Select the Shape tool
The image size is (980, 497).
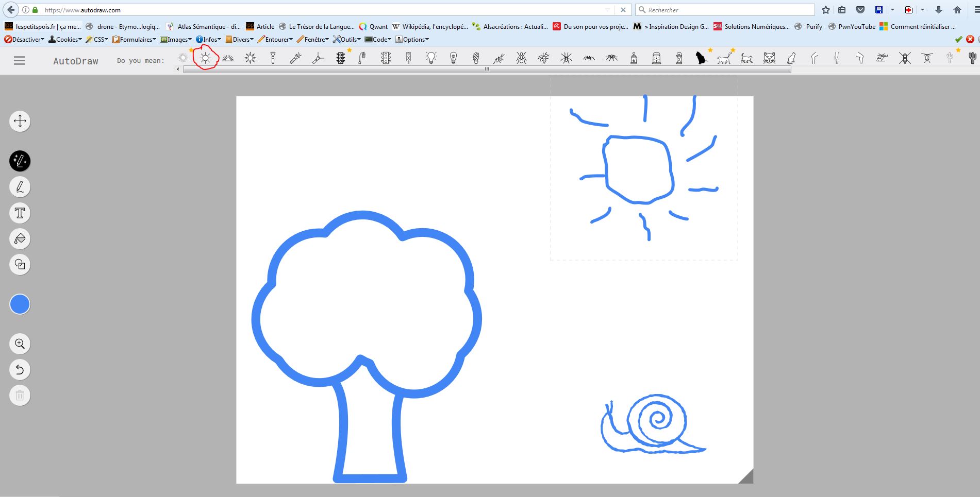[20, 264]
